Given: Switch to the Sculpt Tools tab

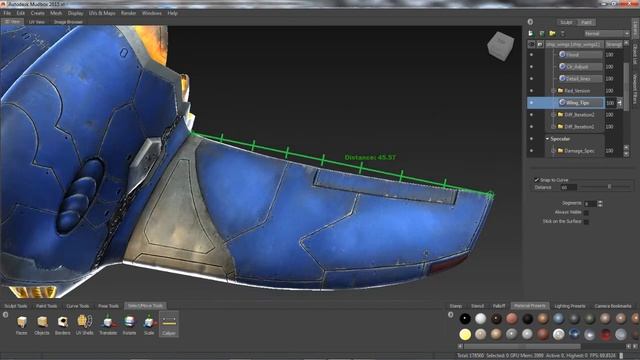Looking at the screenshot, I should tap(16, 306).
